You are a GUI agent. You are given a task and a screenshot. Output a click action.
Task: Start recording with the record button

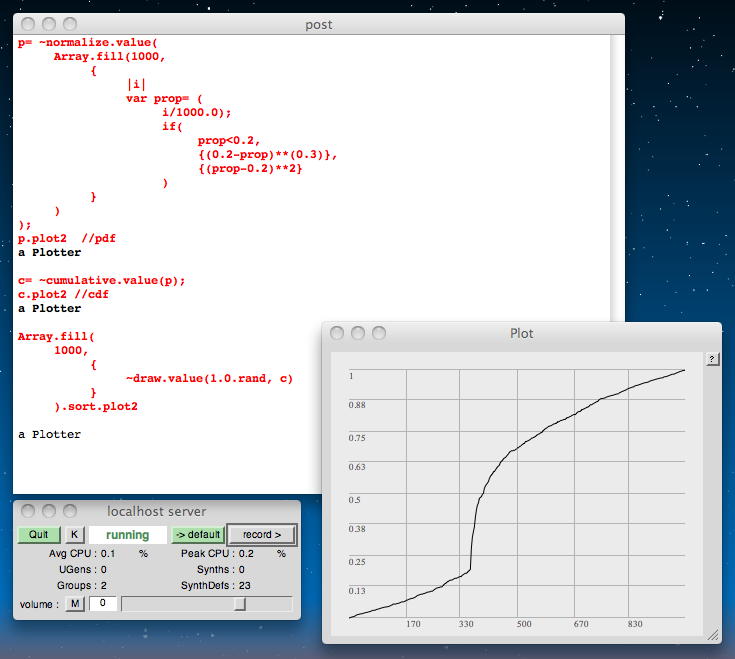261,535
